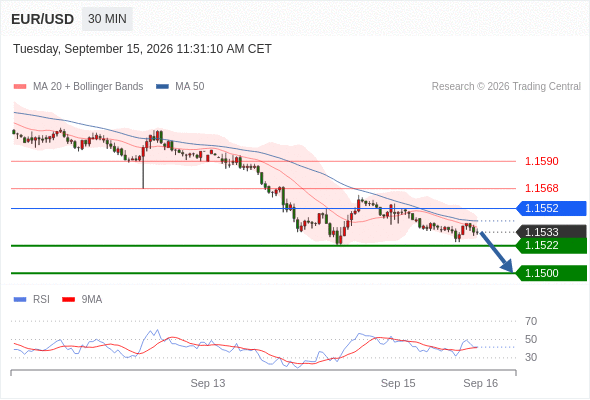Click the MA 50 blue legend swatch

pos(162,87)
